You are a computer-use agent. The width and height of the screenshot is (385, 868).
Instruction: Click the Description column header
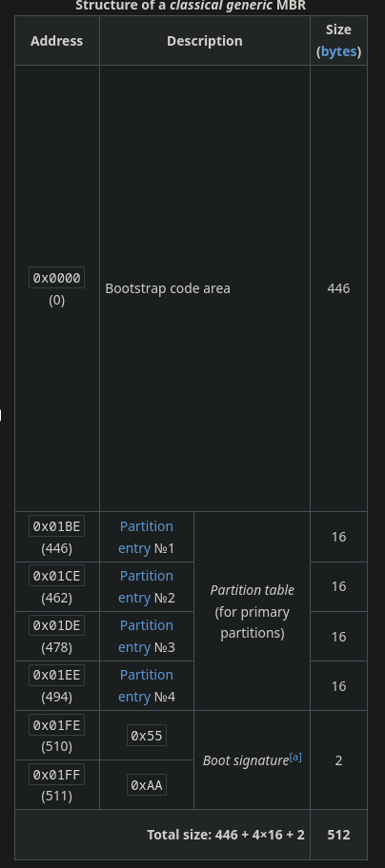point(204,41)
